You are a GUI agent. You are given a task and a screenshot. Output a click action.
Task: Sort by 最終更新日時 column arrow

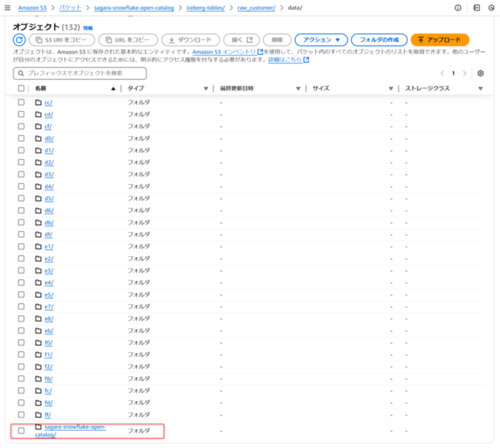coord(298,88)
